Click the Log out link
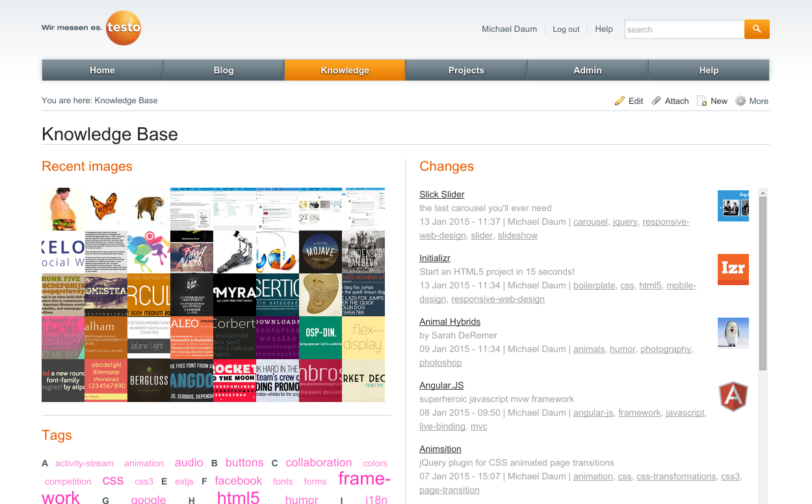The image size is (812, 504). pyautogui.click(x=566, y=29)
